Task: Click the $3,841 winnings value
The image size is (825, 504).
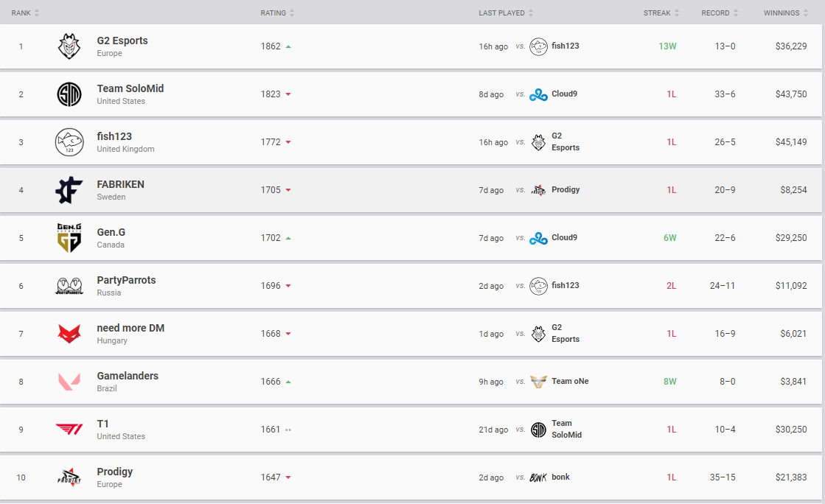Action: (793, 382)
